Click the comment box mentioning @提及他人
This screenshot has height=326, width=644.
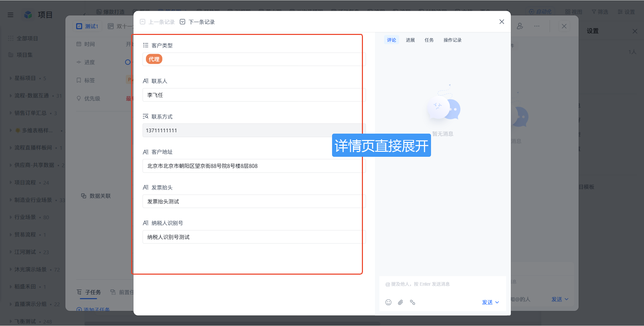(442, 284)
